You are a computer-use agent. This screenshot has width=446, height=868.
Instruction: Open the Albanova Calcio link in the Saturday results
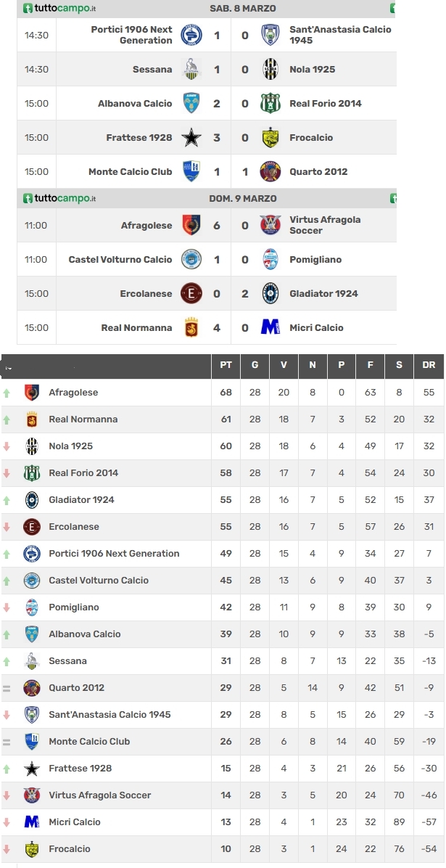135,104
